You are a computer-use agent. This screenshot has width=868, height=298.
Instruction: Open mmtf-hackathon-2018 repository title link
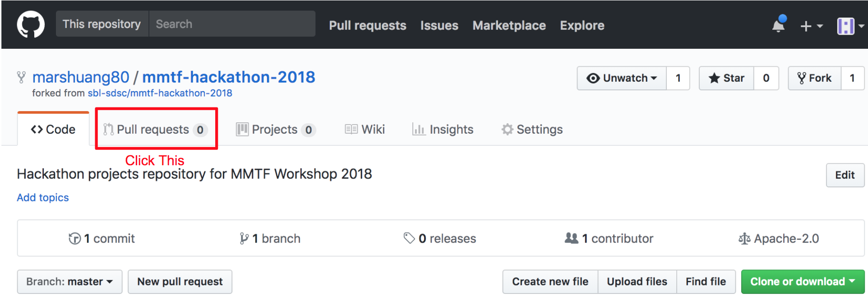[229, 77]
